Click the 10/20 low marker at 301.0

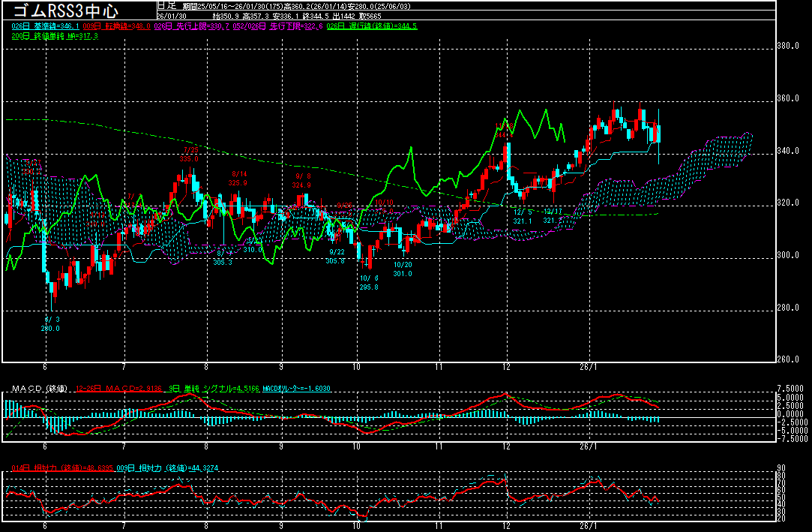tap(403, 269)
